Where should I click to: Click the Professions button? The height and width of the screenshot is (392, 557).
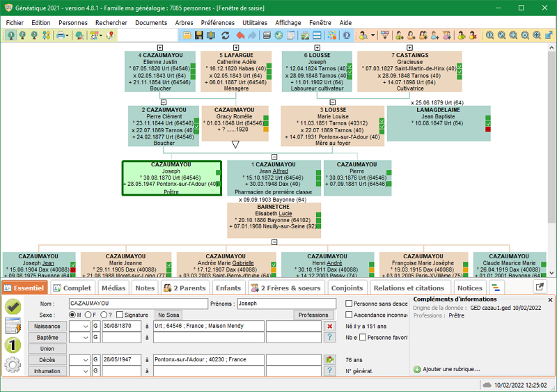(313, 315)
